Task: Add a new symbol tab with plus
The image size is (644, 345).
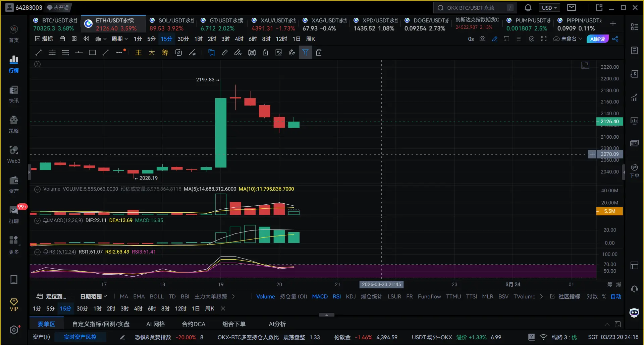Action: coord(613,23)
